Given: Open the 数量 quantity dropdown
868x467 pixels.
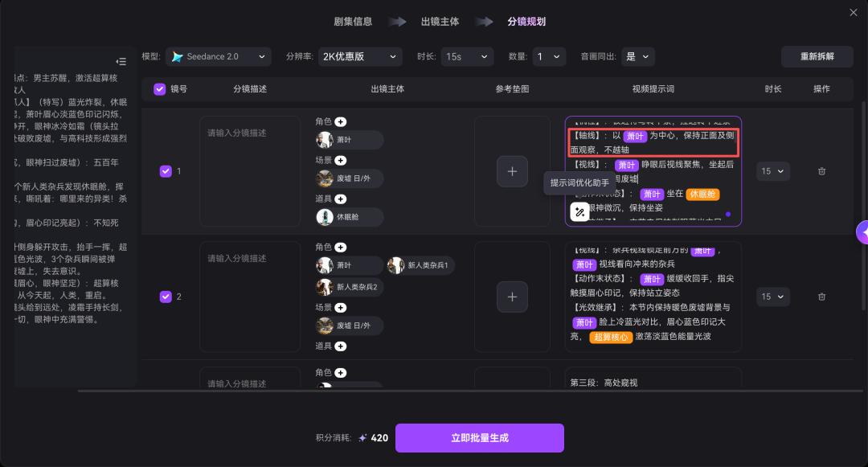Looking at the screenshot, I should tap(549, 56).
